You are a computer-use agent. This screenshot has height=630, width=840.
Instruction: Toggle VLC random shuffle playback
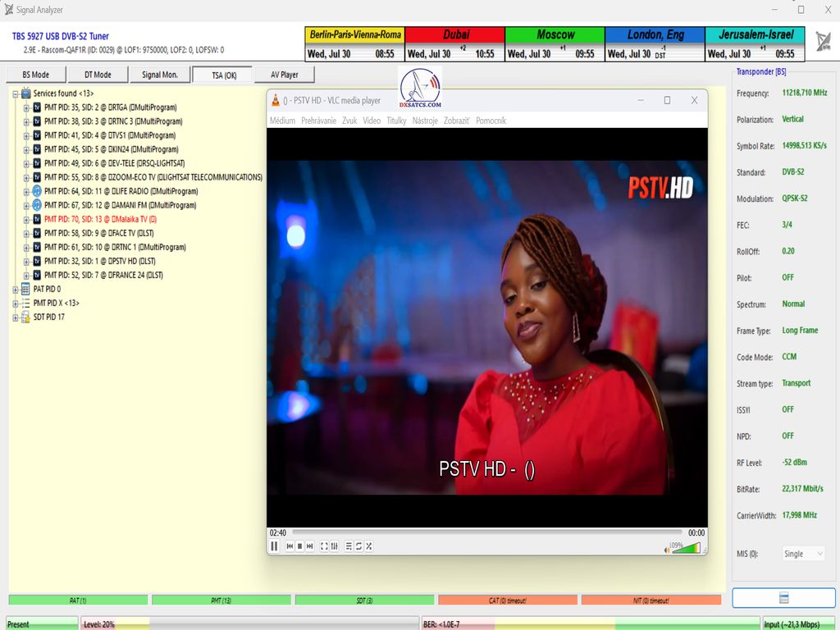369,546
